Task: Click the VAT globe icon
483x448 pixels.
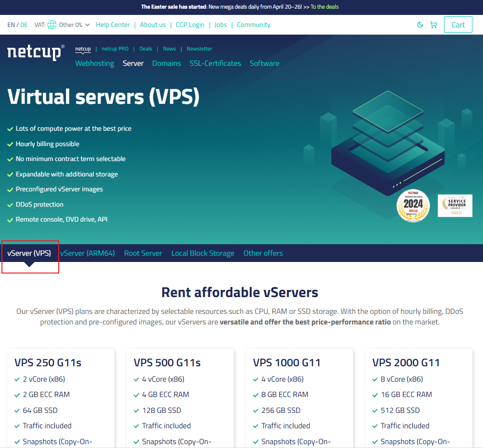Action: (52, 25)
